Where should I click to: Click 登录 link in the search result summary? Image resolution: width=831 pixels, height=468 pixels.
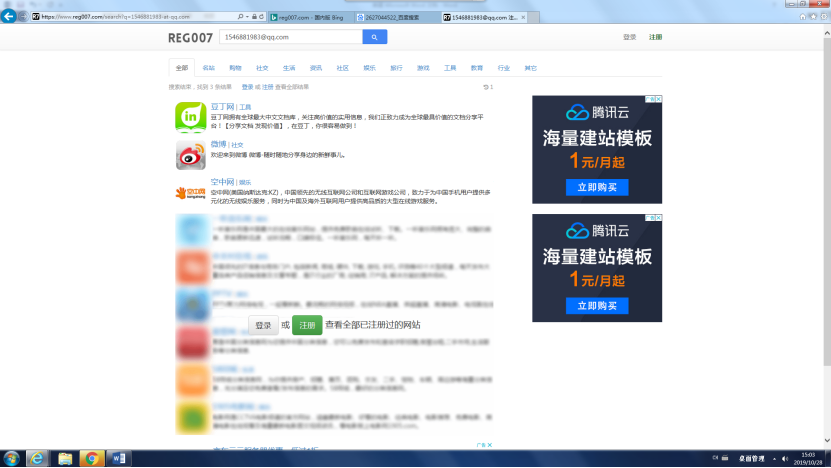[x=247, y=87]
